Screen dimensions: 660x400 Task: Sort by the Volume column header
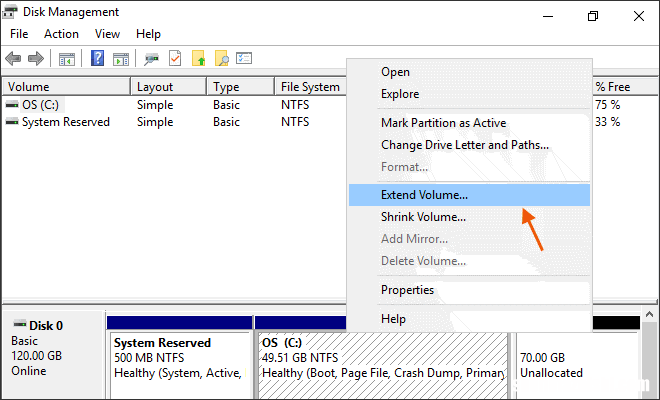[x=67, y=87]
